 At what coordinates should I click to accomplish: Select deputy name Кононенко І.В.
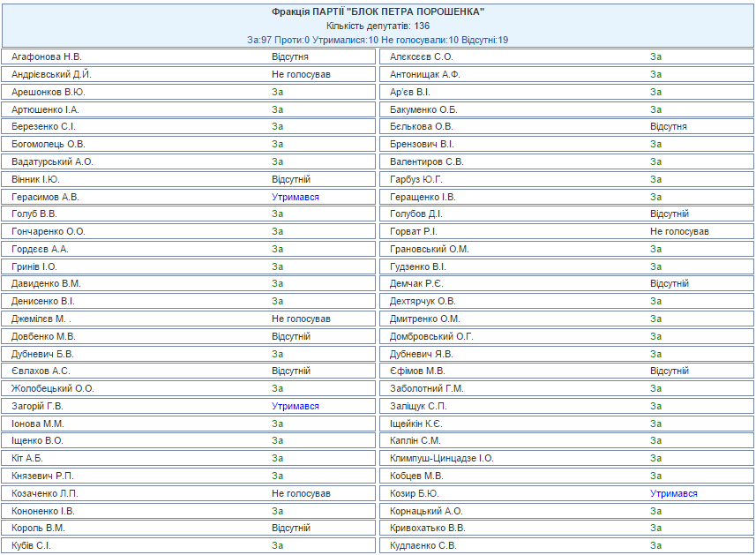43,511
